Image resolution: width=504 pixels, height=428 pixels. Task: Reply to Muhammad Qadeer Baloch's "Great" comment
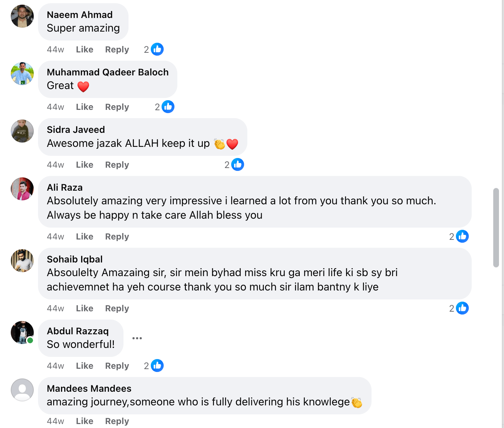pos(117,107)
